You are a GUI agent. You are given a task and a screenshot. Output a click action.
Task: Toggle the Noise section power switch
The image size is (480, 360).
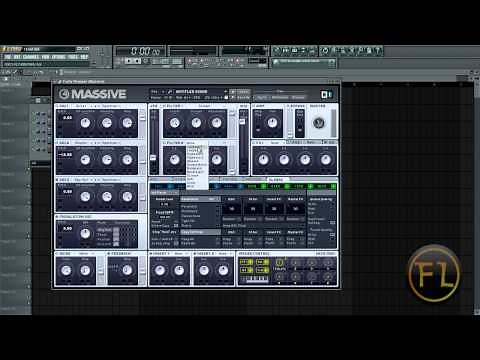(x=57, y=254)
